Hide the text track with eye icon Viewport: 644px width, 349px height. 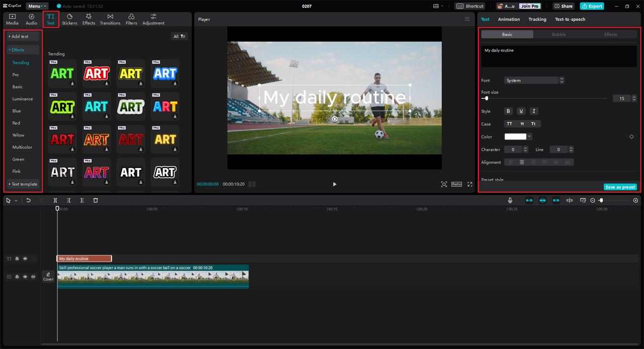(x=25, y=259)
